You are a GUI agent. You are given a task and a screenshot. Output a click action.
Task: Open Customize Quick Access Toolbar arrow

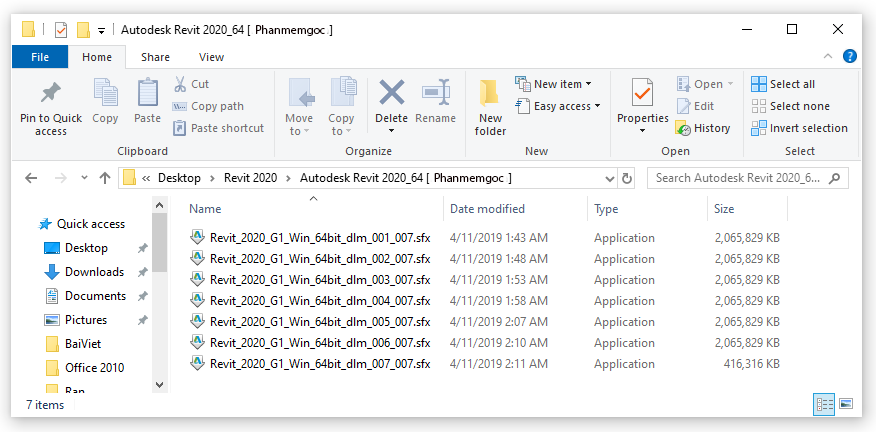coord(101,30)
